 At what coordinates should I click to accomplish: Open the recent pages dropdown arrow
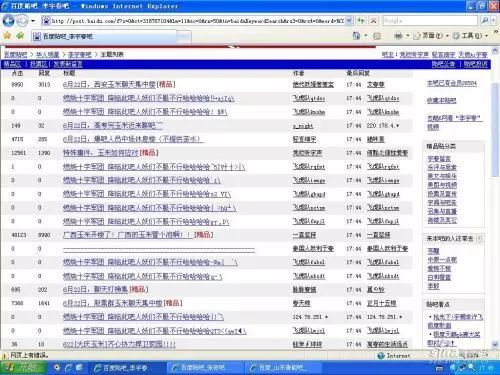(x=33, y=21)
